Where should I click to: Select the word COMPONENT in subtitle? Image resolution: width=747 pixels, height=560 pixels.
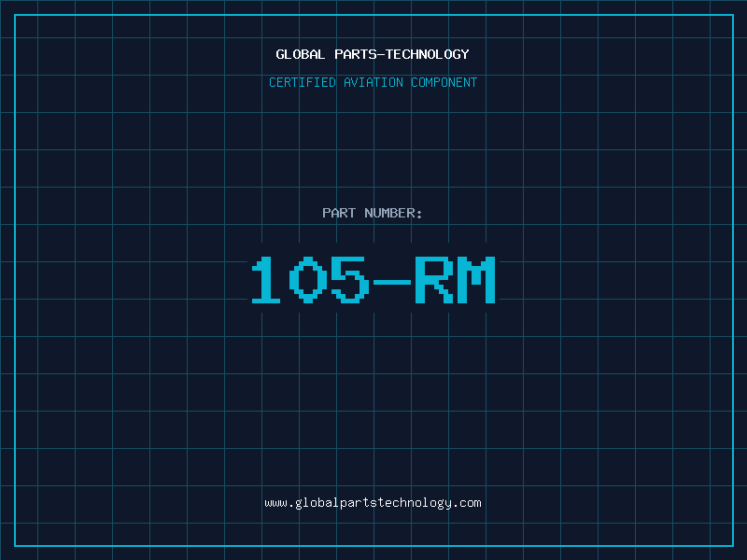pyautogui.click(x=444, y=82)
